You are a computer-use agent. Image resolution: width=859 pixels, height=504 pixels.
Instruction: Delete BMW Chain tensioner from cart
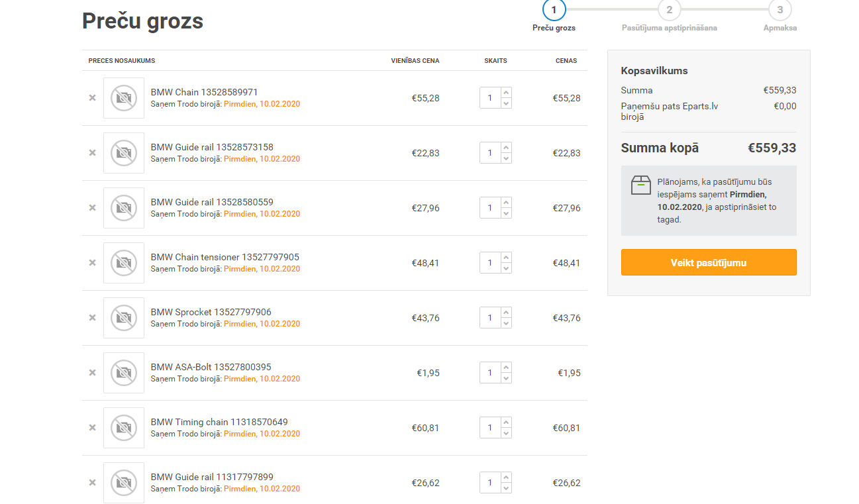tap(93, 263)
